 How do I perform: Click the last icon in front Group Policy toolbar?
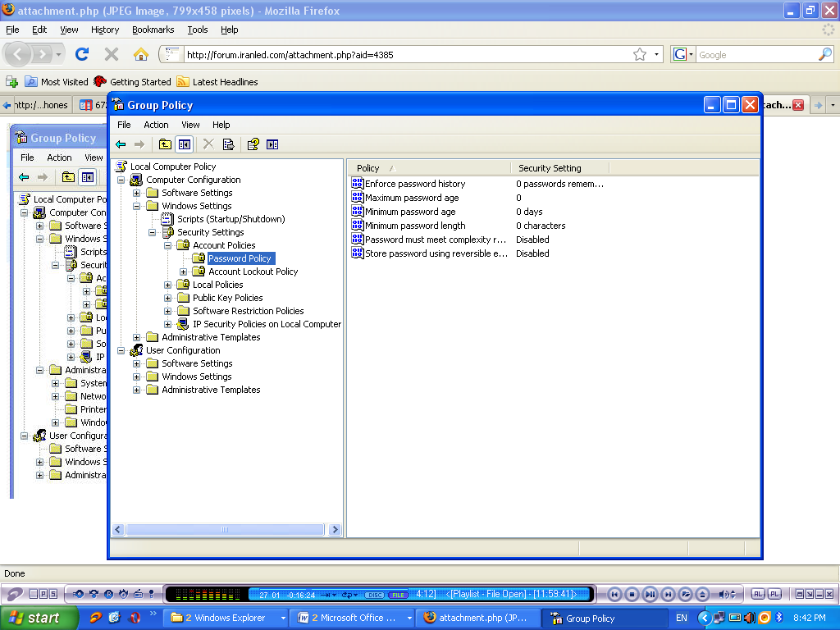coord(272,144)
